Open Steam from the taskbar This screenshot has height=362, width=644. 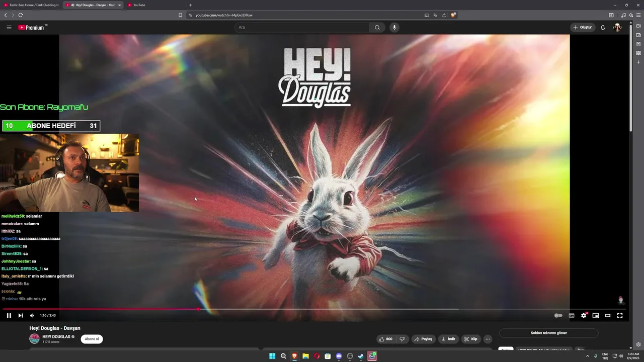[361, 356]
